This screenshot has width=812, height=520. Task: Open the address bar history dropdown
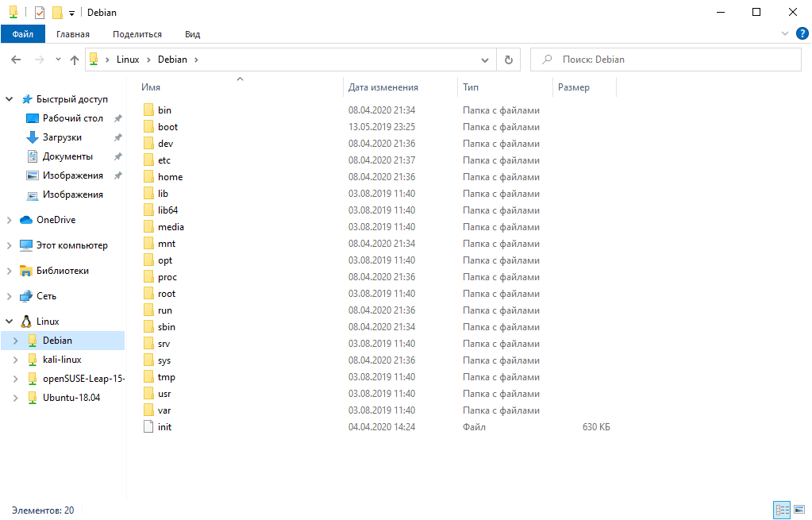tap(485, 60)
